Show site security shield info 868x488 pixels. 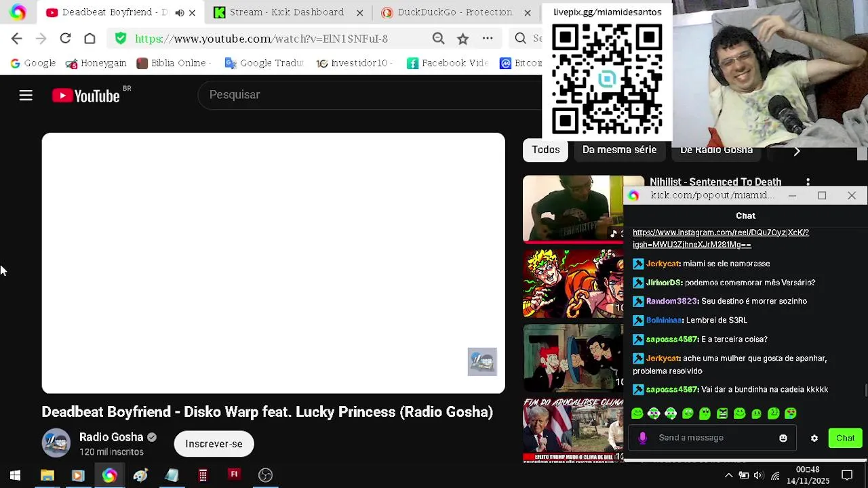coord(120,39)
